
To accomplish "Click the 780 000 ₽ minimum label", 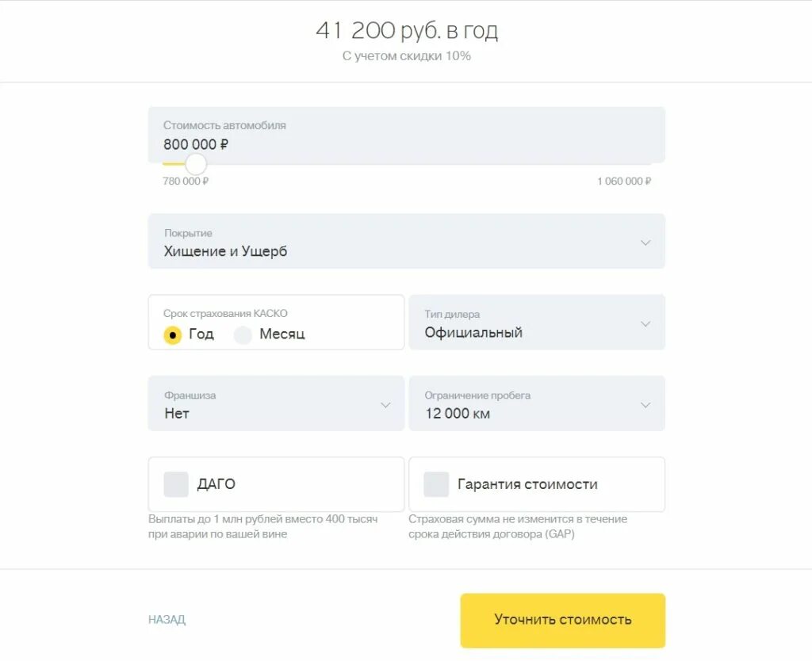I will pyautogui.click(x=186, y=181).
